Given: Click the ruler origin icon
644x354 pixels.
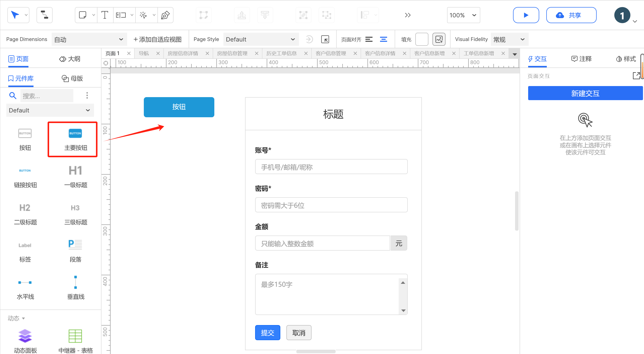Looking at the screenshot, I should [x=106, y=63].
